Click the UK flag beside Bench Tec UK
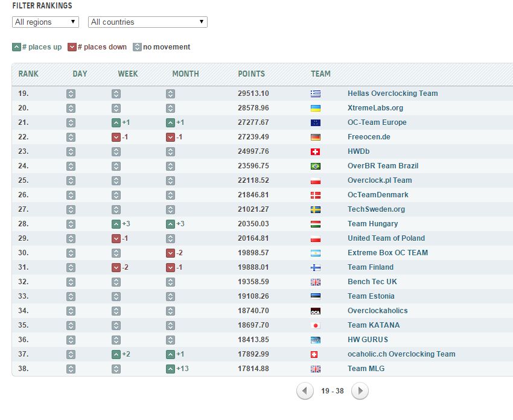Viewport: 513px width, 420px height. coord(316,282)
